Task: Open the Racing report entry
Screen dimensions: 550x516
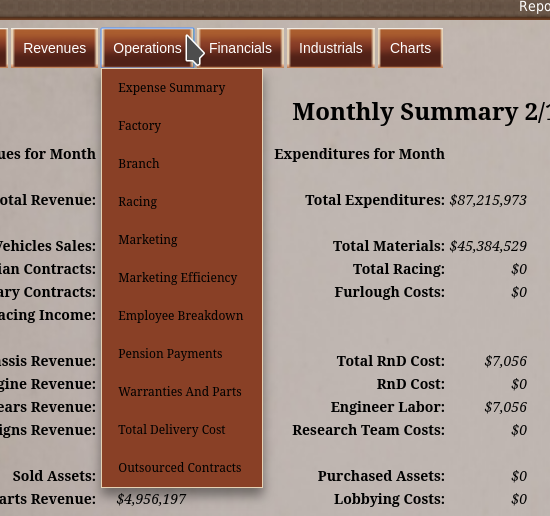Action: (x=182, y=201)
